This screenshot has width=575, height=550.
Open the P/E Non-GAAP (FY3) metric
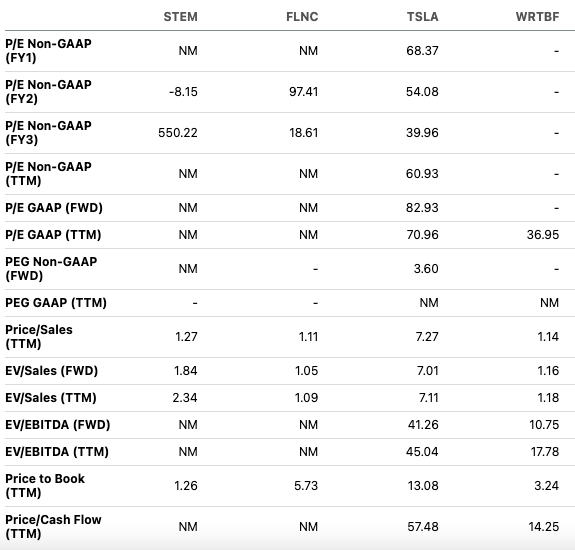point(48,133)
